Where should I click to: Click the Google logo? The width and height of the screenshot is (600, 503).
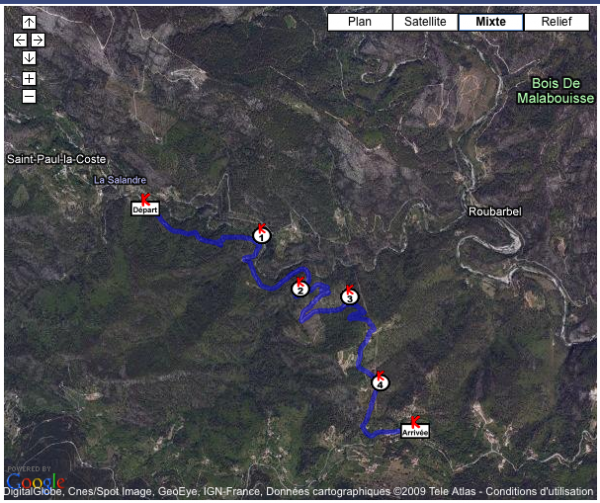(x=35, y=481)
